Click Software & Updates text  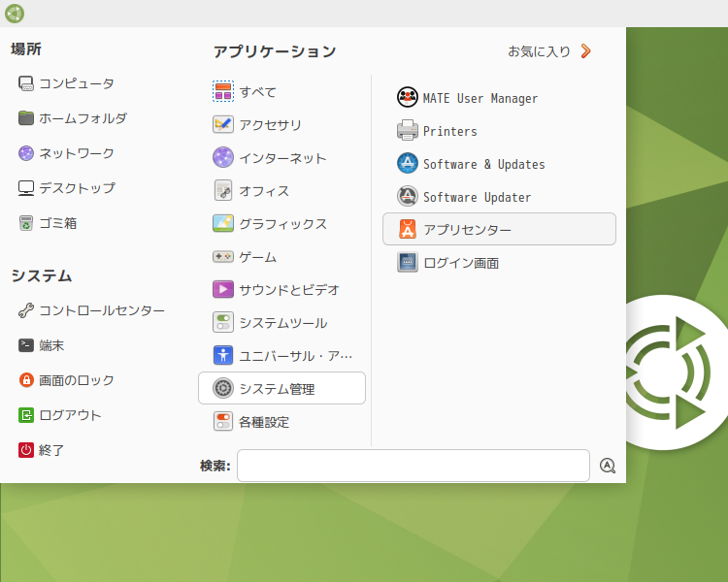(484, 164)
